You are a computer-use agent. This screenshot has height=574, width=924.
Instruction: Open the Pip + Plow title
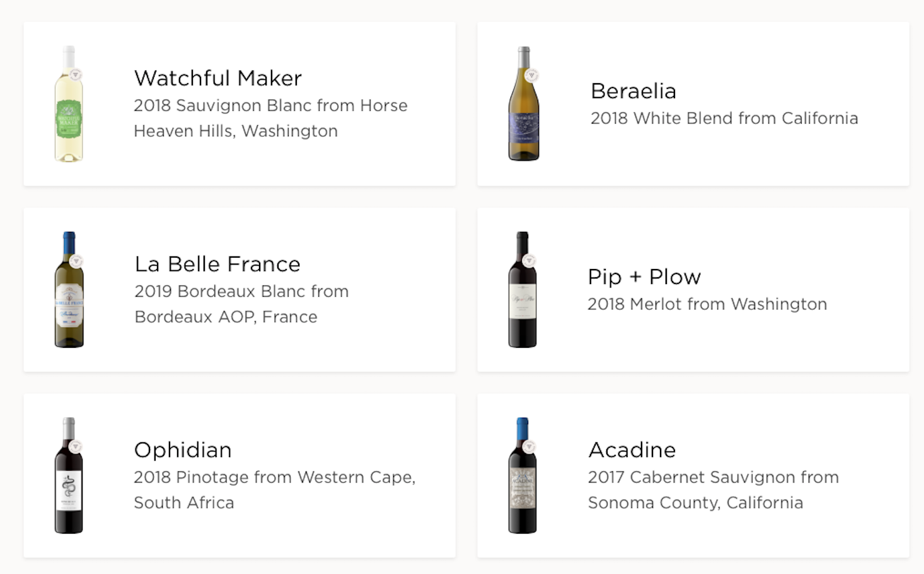tap(644, 277)
